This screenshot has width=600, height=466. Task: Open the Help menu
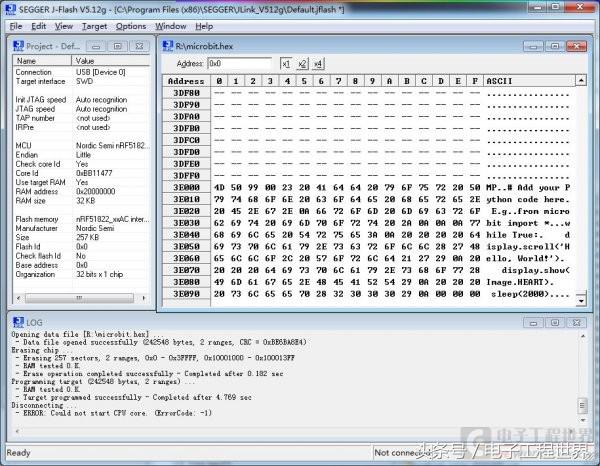204,26
